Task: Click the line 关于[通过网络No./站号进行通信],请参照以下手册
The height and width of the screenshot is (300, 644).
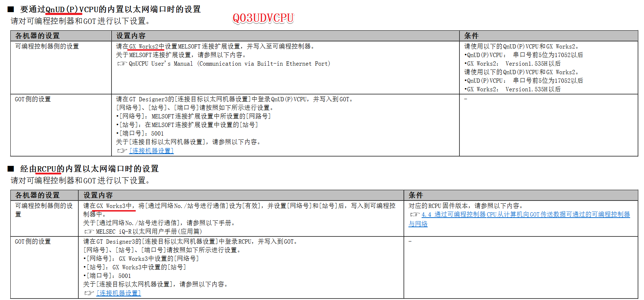Action: [x=160, y=223]
